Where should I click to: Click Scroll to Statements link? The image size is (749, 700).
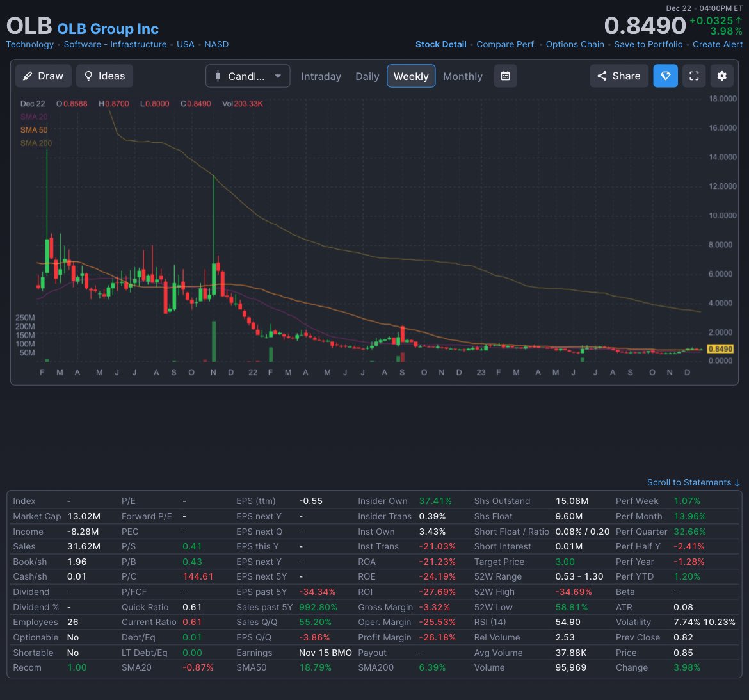693,483
